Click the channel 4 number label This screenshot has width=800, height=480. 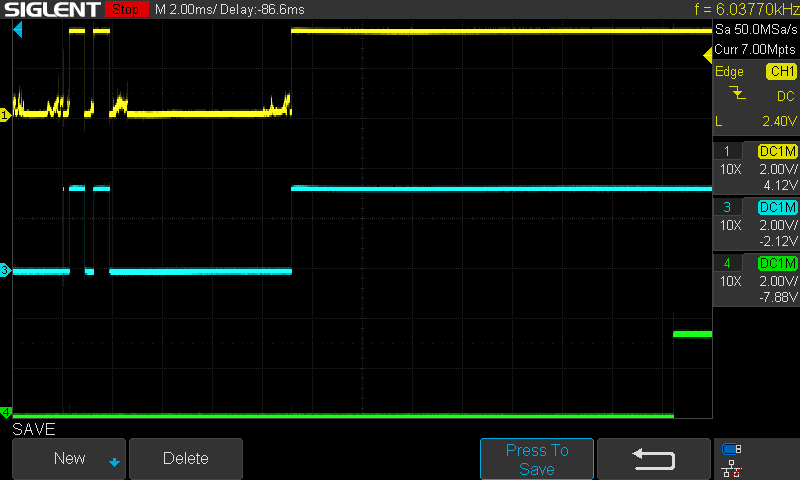727,263
